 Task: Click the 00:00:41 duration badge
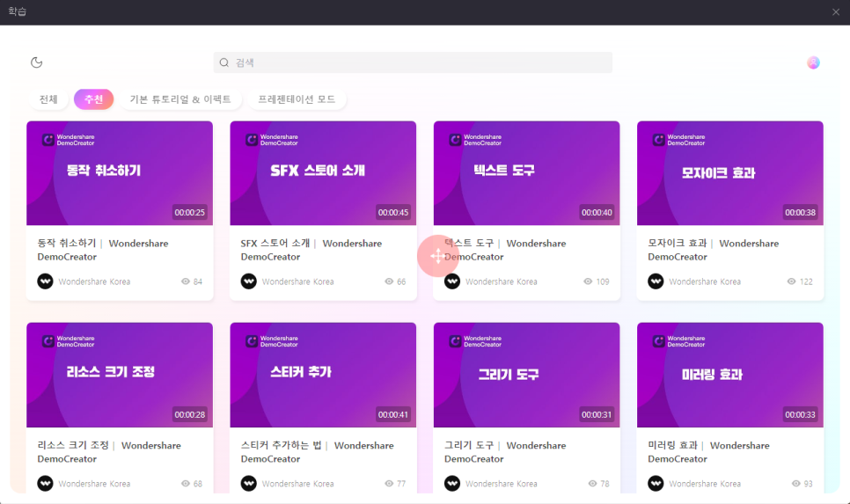tap(393, 414)
